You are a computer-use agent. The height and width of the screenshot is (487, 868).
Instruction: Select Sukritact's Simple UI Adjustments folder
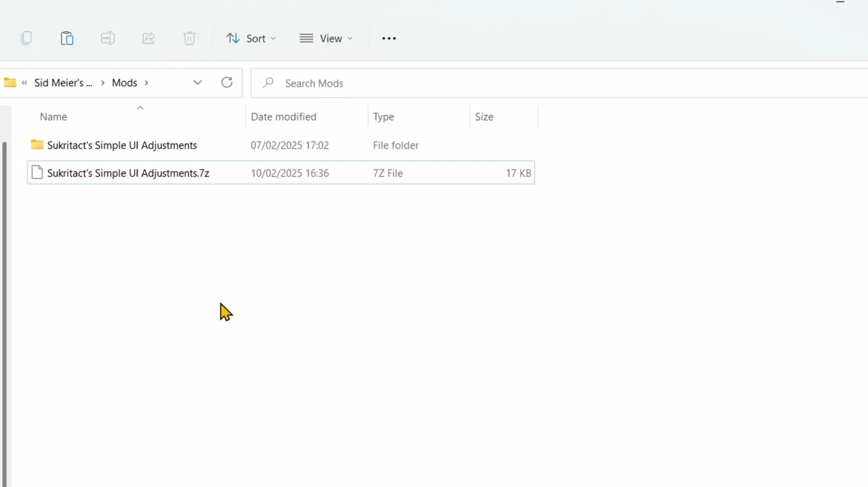[x=122, y=145]
